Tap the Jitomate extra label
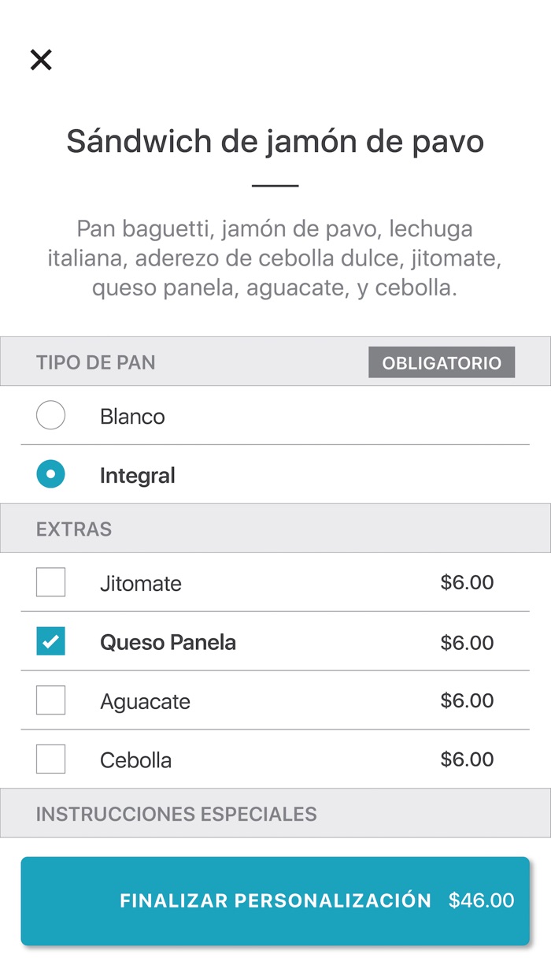The width and height of the screenshot is (551, 980). (x=140, y=584)
